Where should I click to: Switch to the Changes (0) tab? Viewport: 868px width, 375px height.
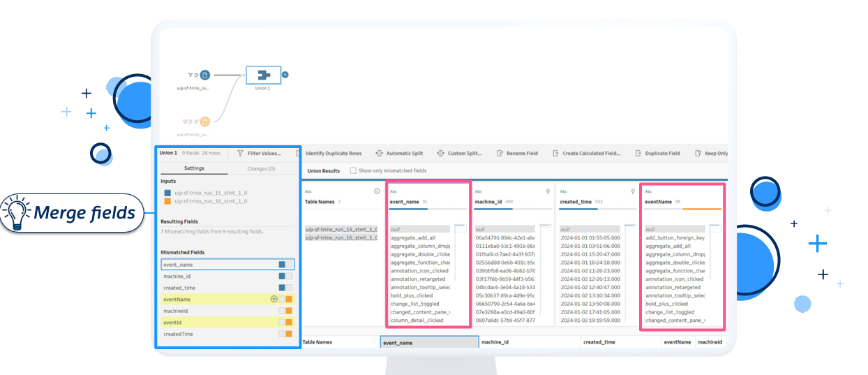(x=261, y=168)
